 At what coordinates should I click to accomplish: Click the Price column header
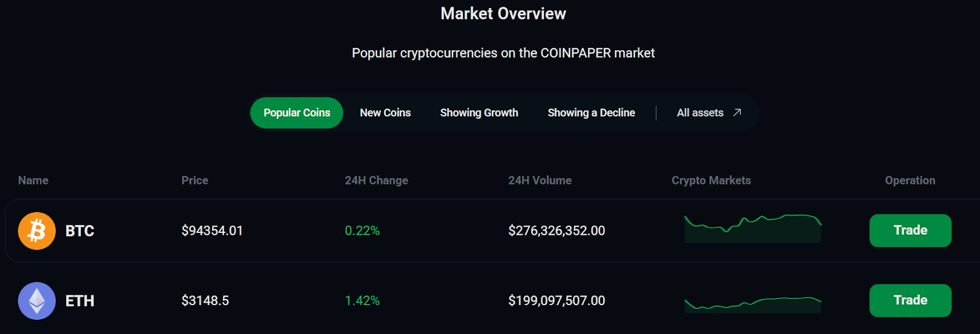[195, 181]
